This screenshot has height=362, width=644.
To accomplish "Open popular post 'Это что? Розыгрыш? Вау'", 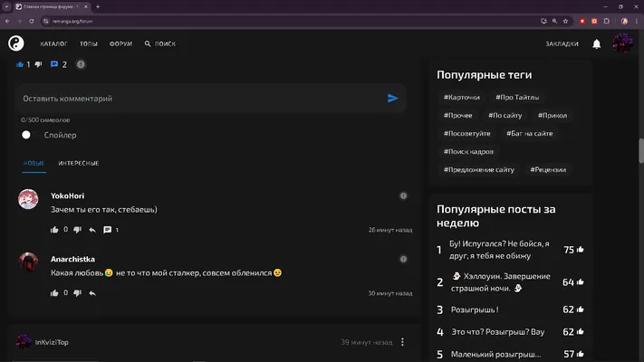I will pyautogui.click(x=498, y=331).
